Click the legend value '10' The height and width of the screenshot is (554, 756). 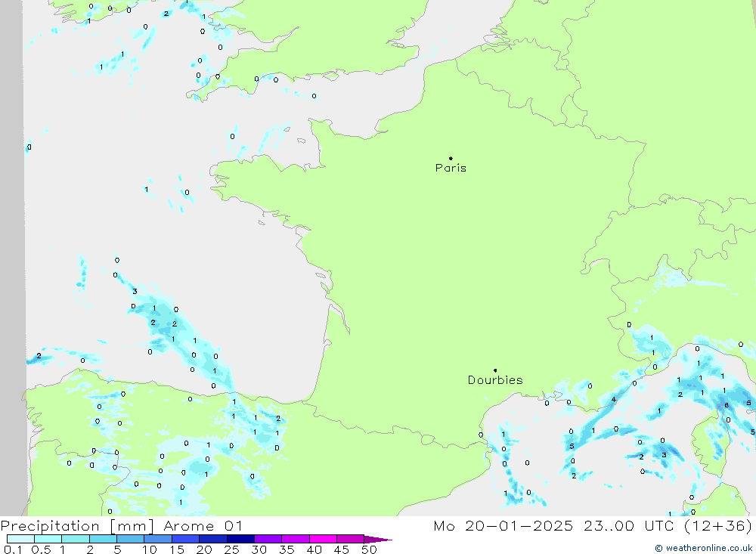pos(150,549)
